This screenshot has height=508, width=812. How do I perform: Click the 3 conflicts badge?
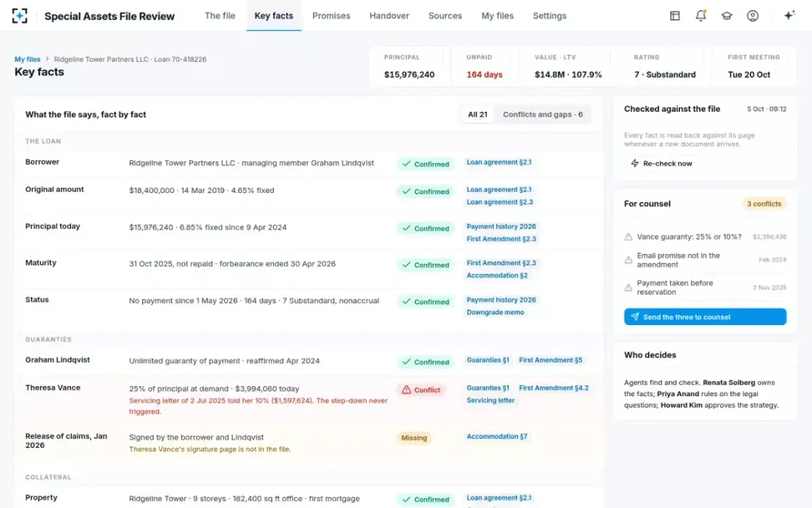(x=764, y=204)
